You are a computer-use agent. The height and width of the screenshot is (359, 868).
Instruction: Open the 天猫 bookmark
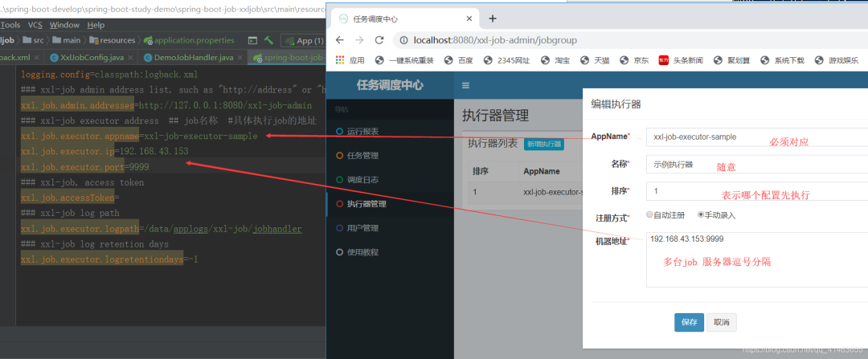pyautogui.click(x=595, y=60)
